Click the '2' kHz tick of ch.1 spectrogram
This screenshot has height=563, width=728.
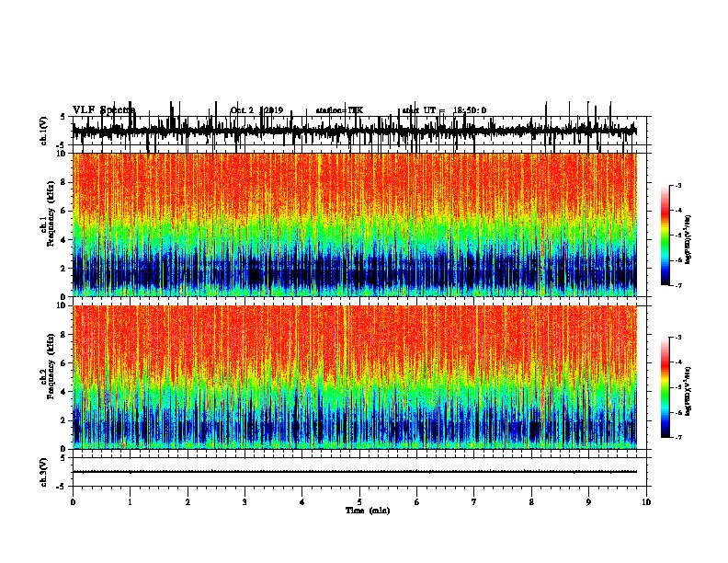(x=64, y=269)
